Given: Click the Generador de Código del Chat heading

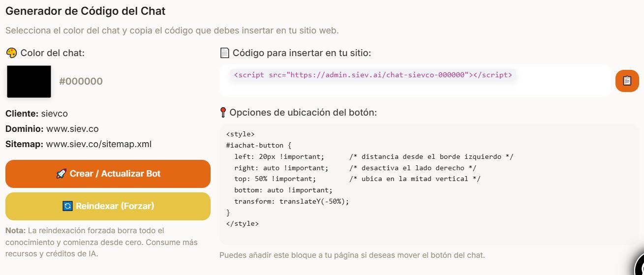Looking at the screenshot, I should [x=86, y=10].
